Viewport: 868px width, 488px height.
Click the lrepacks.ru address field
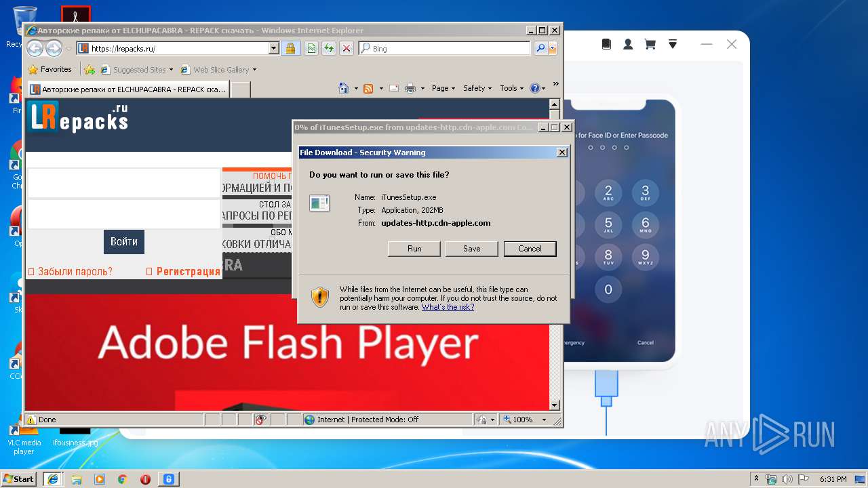(172, 48)
